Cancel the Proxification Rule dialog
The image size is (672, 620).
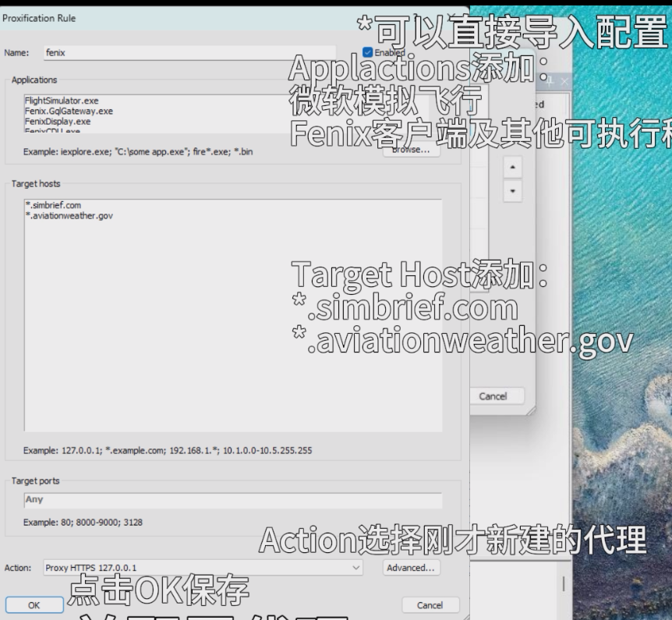pyautogui.click(x=430, y=604)
